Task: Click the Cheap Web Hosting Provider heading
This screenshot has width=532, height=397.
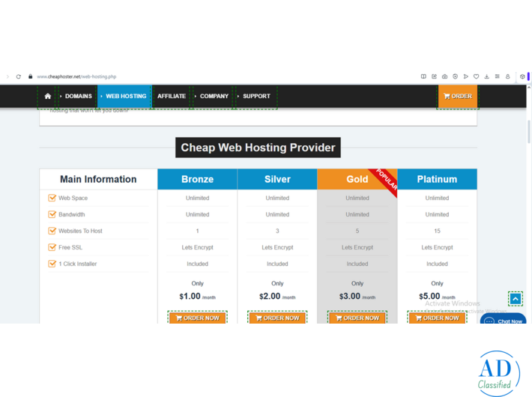Action: pos(258,148)
